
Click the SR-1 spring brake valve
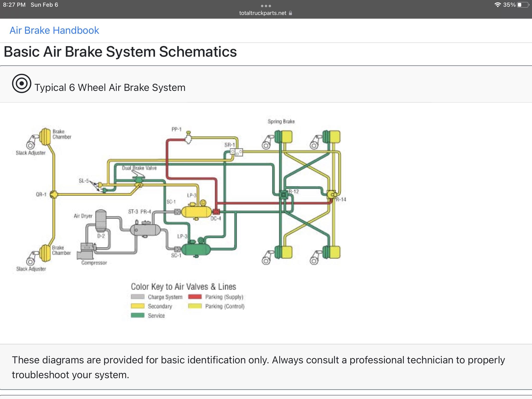point(236,152)
